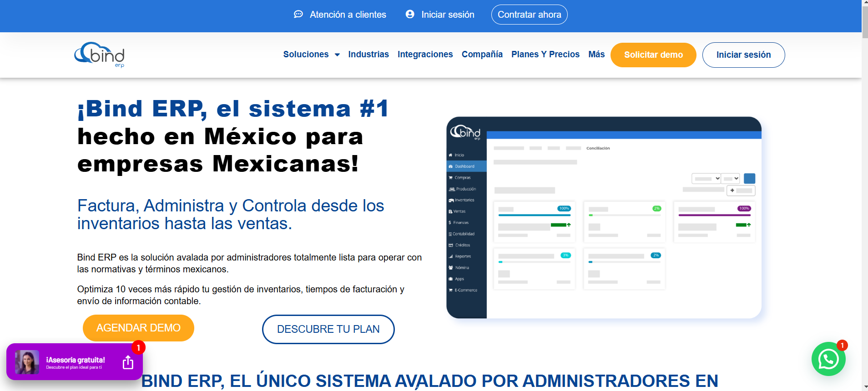Click the Bind ERP logo in the header

100,55
